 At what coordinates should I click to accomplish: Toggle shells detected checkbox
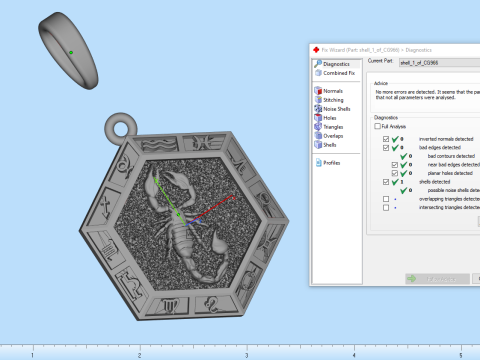coord(386,182)
